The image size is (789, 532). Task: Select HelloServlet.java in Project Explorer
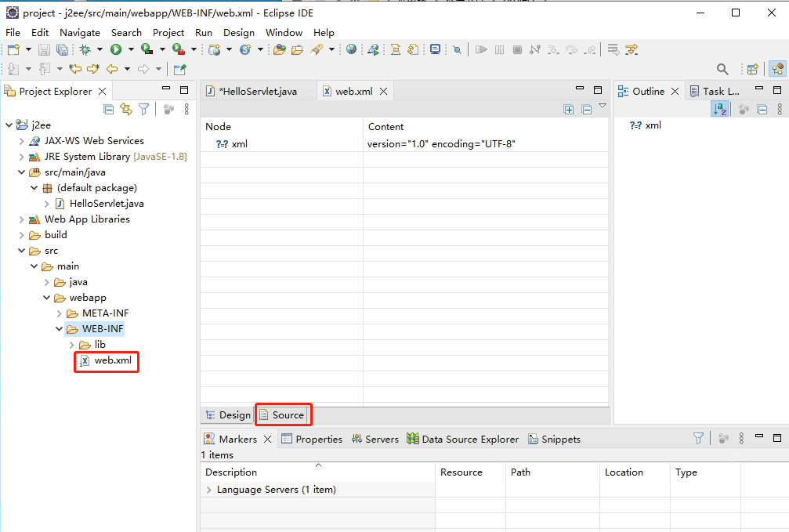100,204
